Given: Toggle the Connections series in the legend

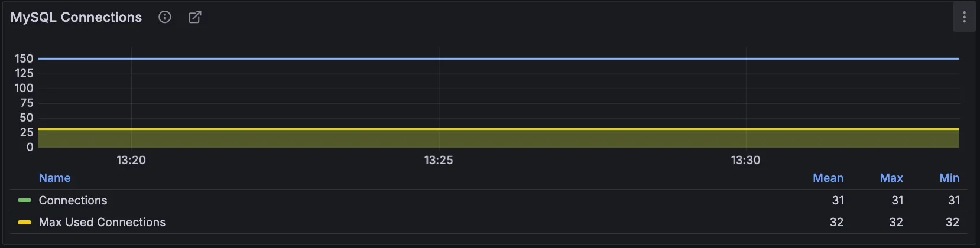Looking at the screenshot, I should tap(73, 200).
